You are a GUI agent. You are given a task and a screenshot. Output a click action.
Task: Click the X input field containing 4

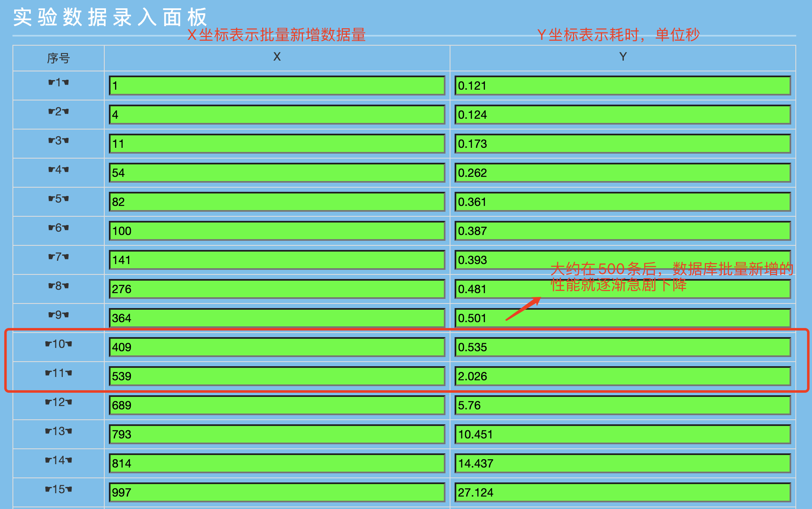277,115
